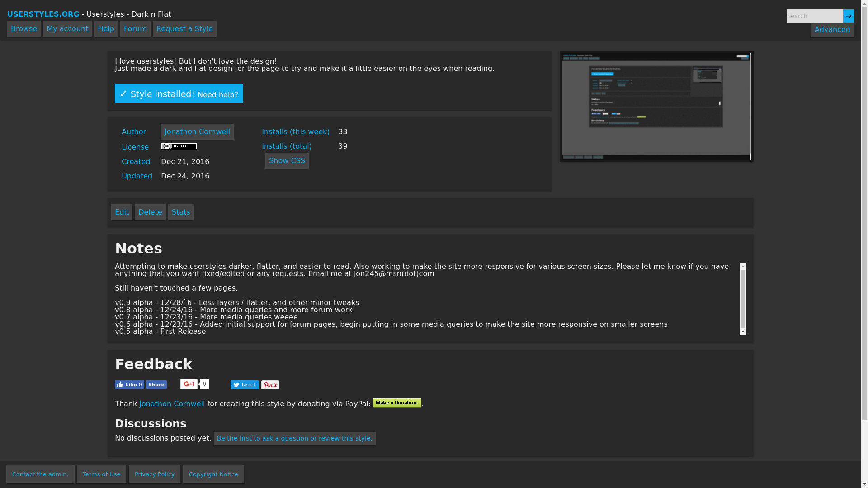Select Request a Style
868x488 pixels.
point(184,28)
